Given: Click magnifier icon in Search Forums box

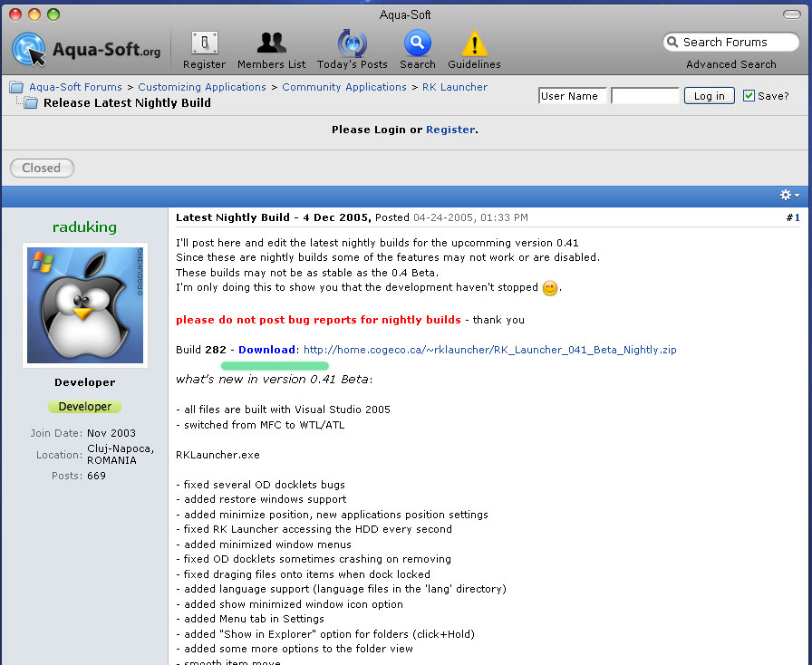Looking at the screenshot, I should [672, 42].
